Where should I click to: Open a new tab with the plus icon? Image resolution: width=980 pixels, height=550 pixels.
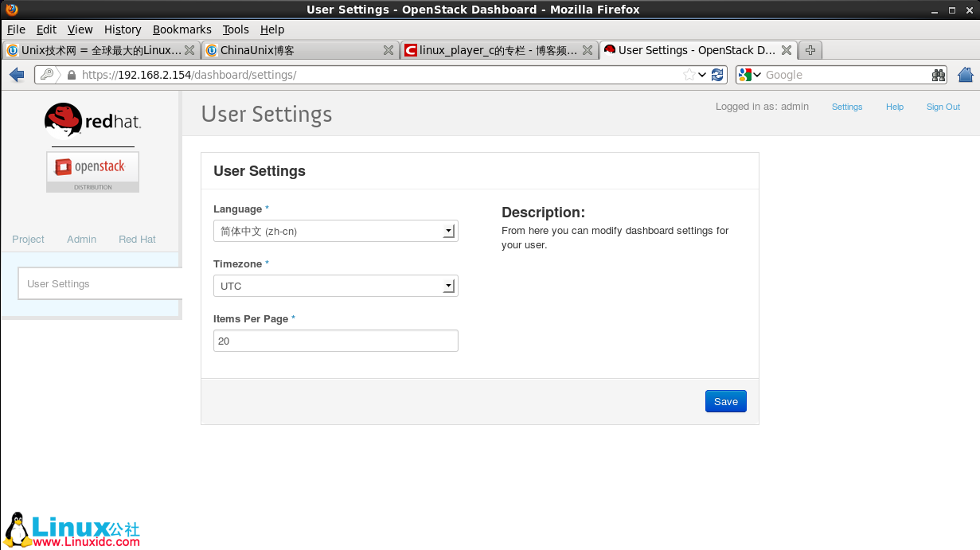click(x=810, y=49)
